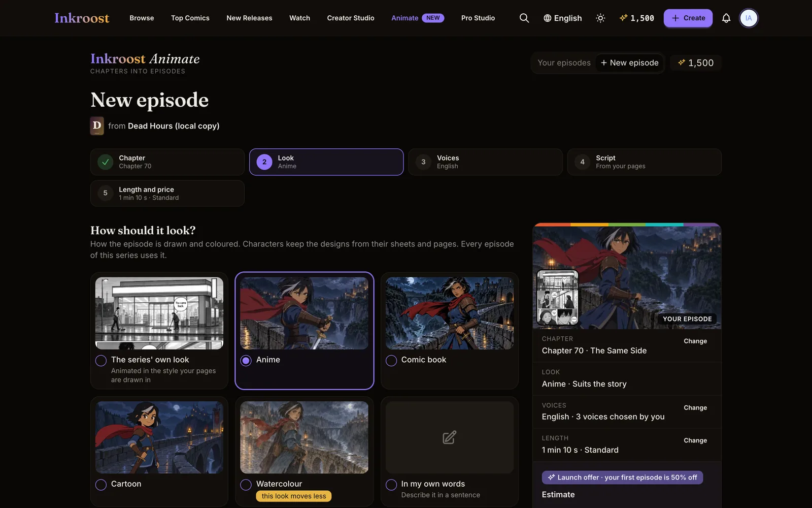This screenshot has height=508, width=812.
Task: Click the 1,500 credits chip beside New episode
Action: [696, 62]
